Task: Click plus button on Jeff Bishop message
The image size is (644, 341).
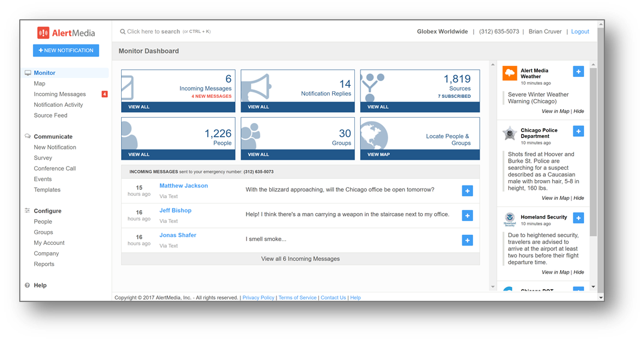Action: 467,216
